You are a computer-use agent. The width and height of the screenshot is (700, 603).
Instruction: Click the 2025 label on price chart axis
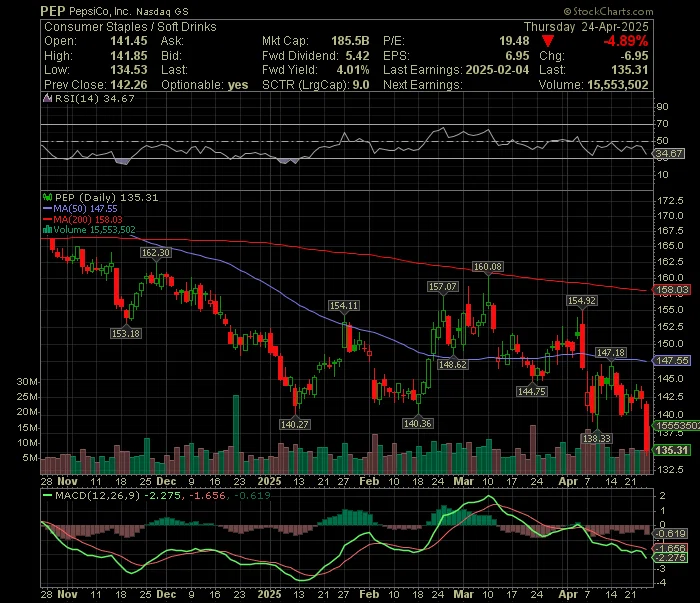click(270, 482)
